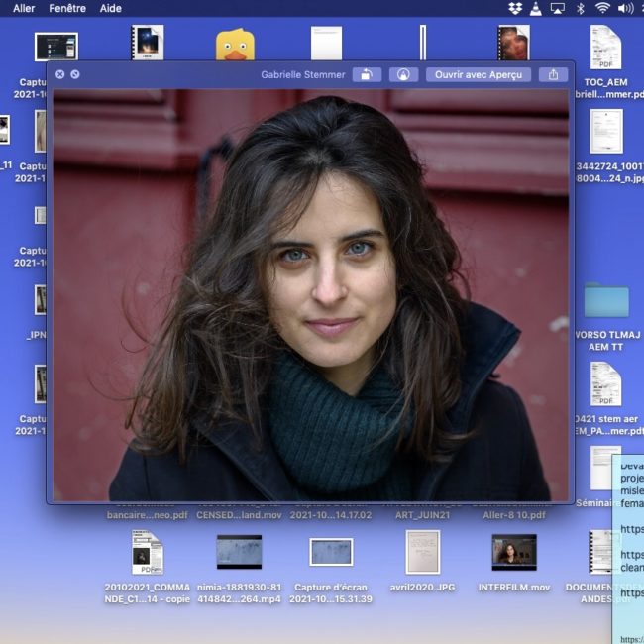This screenshot has height=644, width=644.
Task: Click the Quick Look full screen button
Action: coord(75,74)
